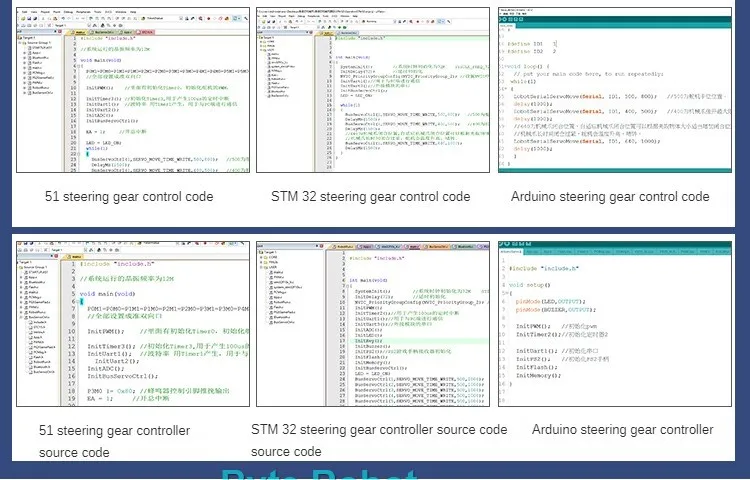Open the Arduino steering gear control code screenshot

(x=615, y=90)
